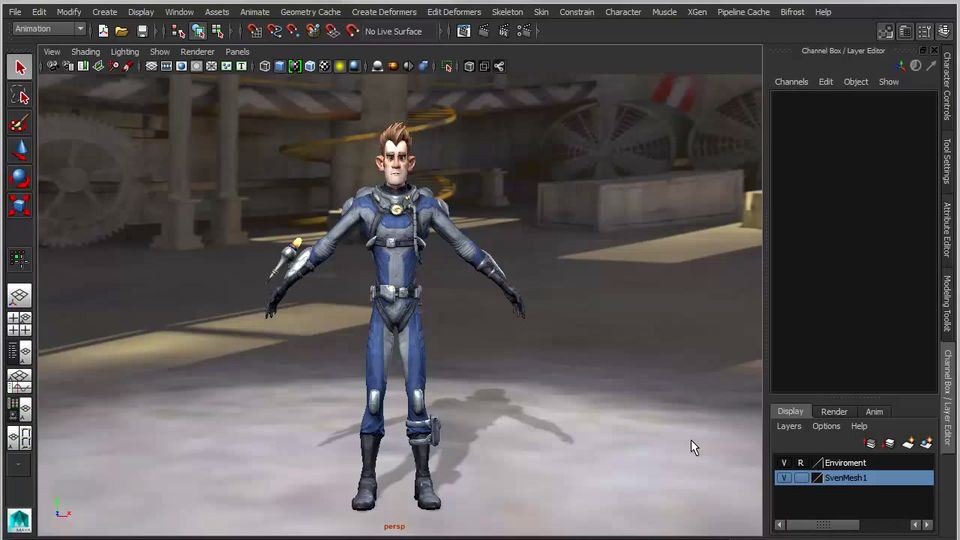Viewport: 960px width, 540px height.
Task: Click the Show Manipulator tool icon
Action: pos(19,259)
